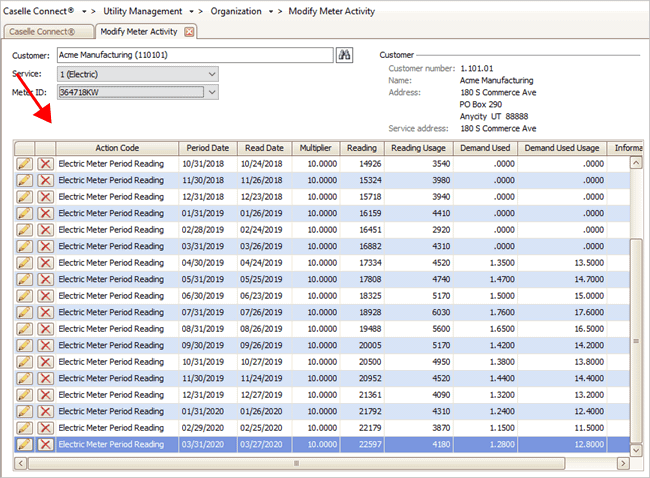
Task: Open the Service dropdown list
Action: [211, 74]
